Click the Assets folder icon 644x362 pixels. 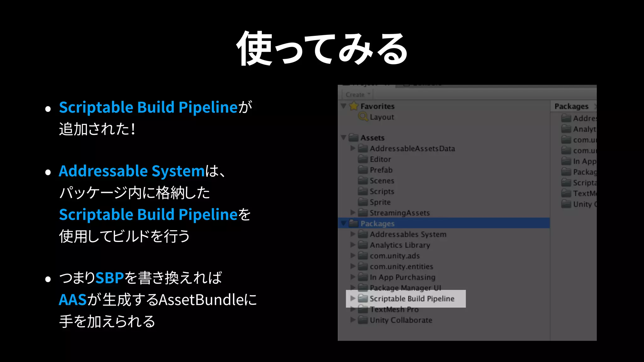click(354, 137)
